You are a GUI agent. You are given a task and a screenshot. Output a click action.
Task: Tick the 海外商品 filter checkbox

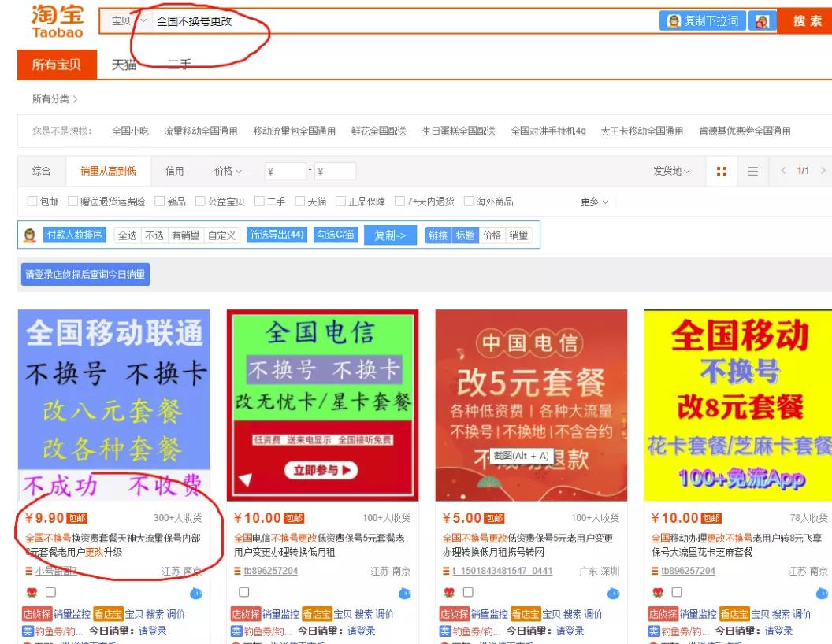click(x=469, y=202)
